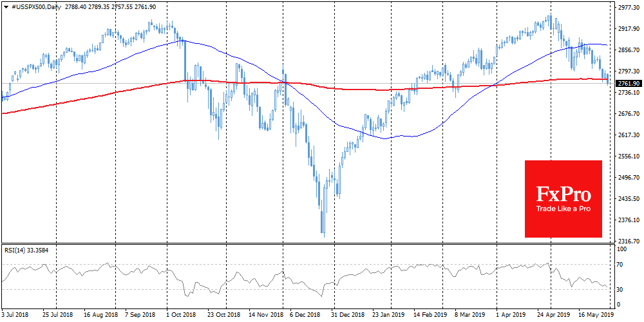This screenshot has width=644, height=322.
Task: Select the 3 Jul 2018 date label
Action: tap(16, 316)
